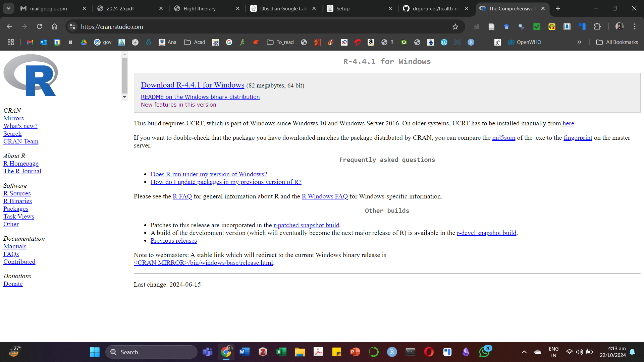Click the Home button in browser toolbar
Image resolution: width=644 pixels, height=362 pixels.
tap(54, 26)
